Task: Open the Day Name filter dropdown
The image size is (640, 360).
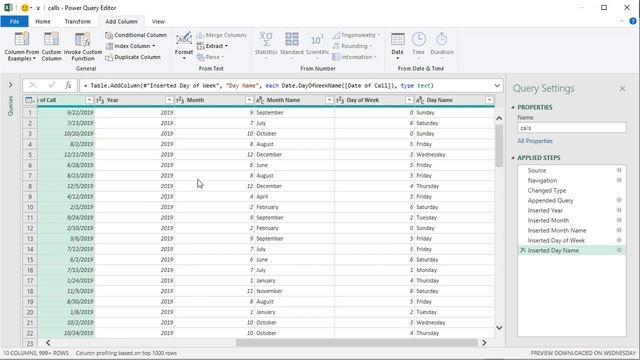Action: point(489,100)
